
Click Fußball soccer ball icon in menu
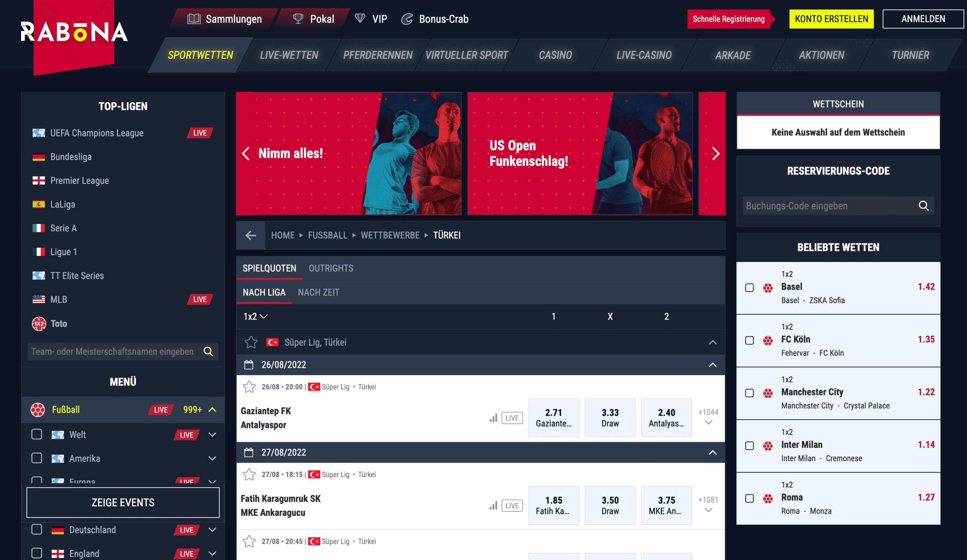[38, 410]
